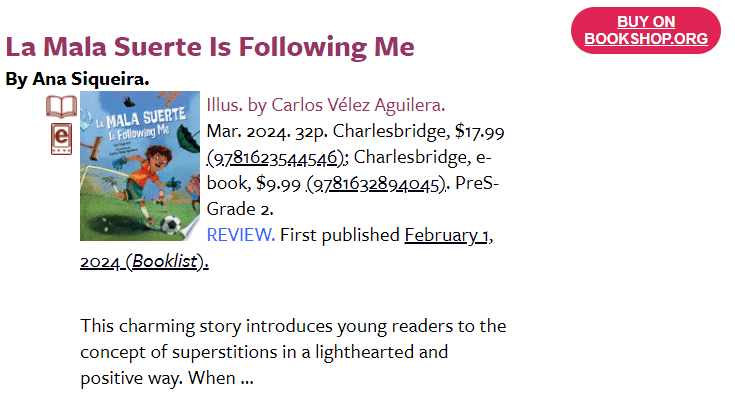735x403 pixels.
Task: Click the open book print format icon
Action: (61, 106)
